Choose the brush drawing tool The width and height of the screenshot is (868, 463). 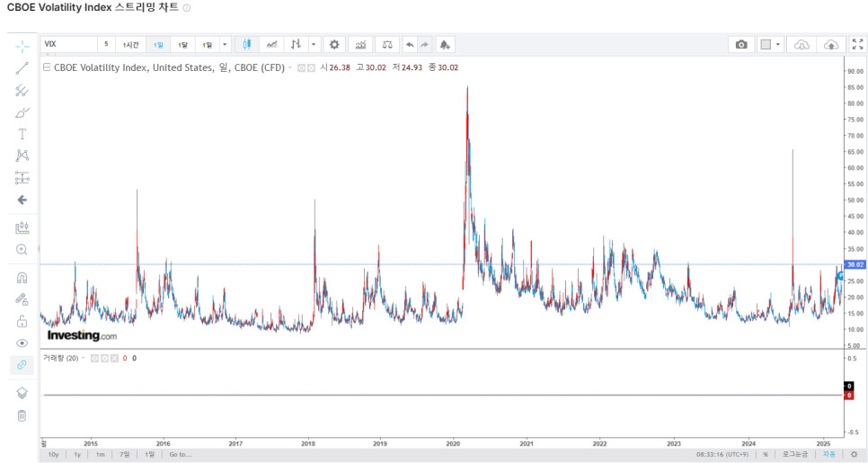[22, 112]
